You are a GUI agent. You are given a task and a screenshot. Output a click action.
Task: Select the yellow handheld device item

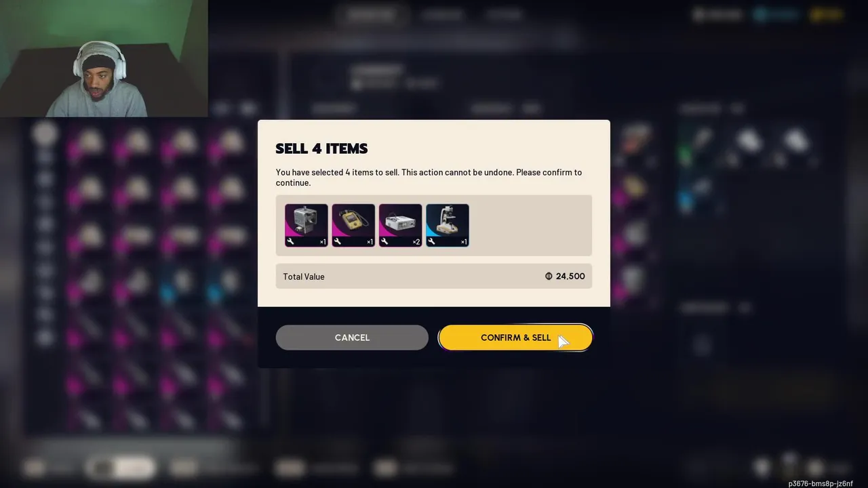tap(353, 225)
